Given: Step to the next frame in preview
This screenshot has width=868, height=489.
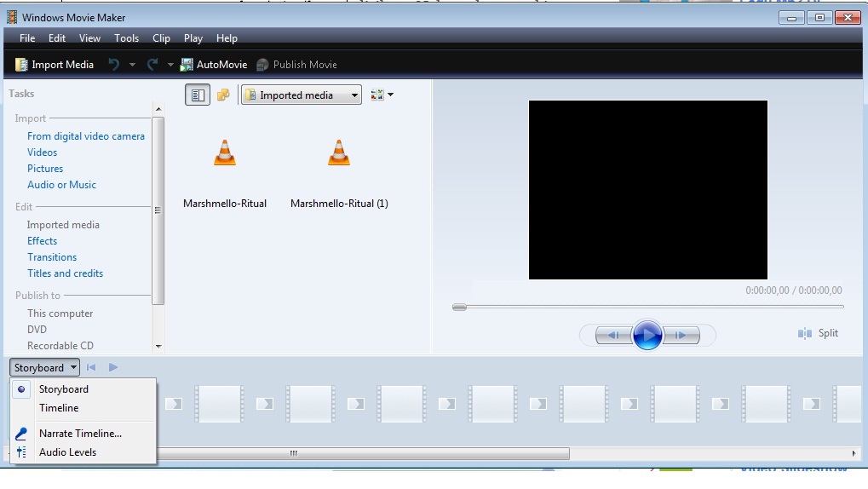Looking at the screenshot, I should pos(681,335).
